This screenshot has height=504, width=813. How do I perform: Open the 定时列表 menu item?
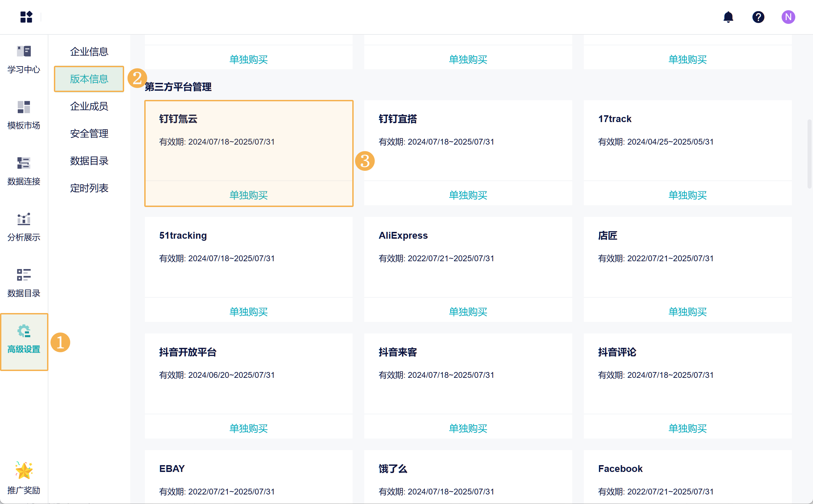coord(89,188)
